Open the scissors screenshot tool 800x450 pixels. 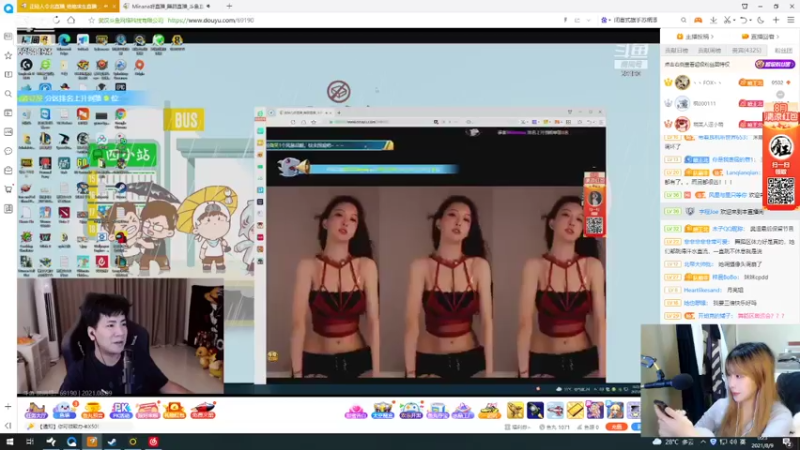point(728,20)
